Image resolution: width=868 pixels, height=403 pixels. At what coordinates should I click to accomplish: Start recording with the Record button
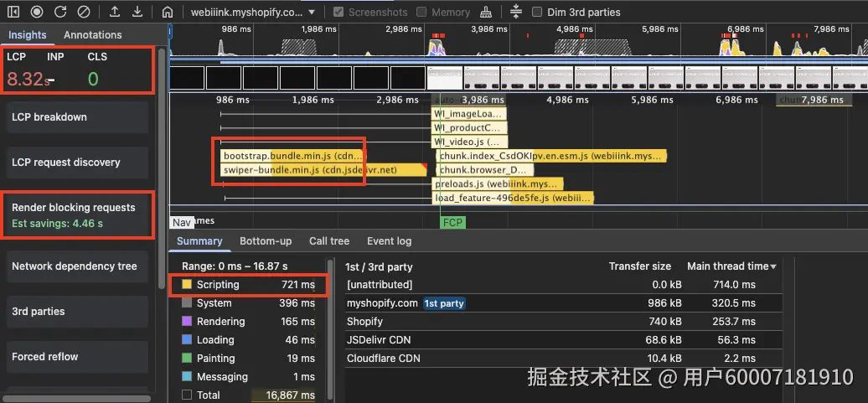37,12
